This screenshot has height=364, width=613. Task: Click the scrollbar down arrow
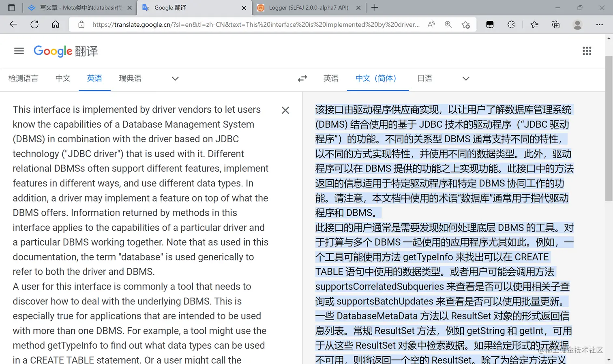609,360
